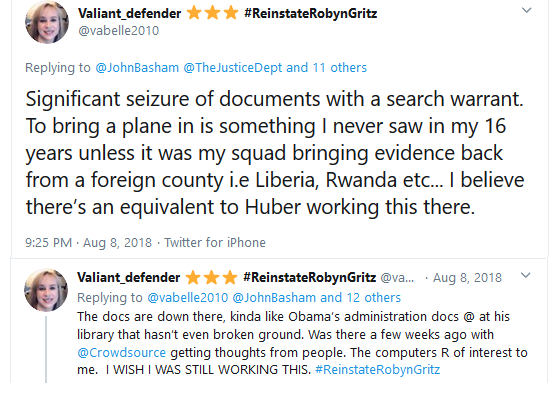Click the main tweet body text
The width and height of the screenshot is (552, 393).
[x=275, y=152]
